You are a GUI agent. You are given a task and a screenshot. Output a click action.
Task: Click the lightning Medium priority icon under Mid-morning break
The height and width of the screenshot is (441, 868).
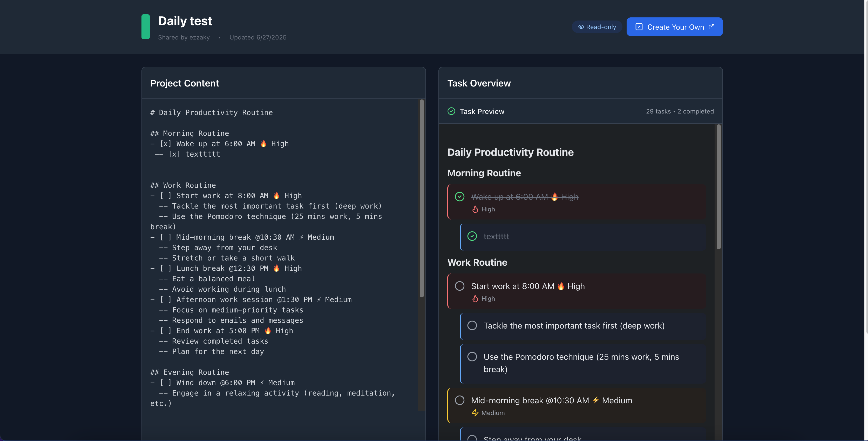[x=475, y=413]
